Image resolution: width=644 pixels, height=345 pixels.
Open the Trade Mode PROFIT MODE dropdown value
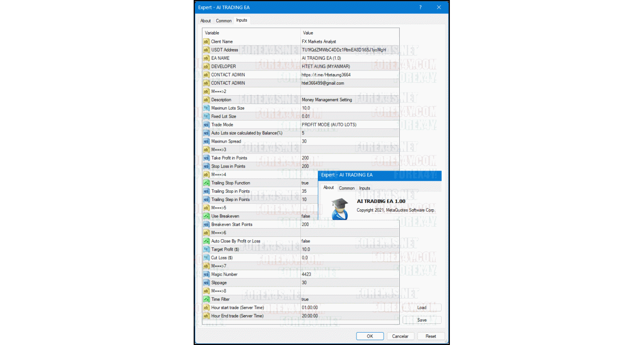coord(329,125)
